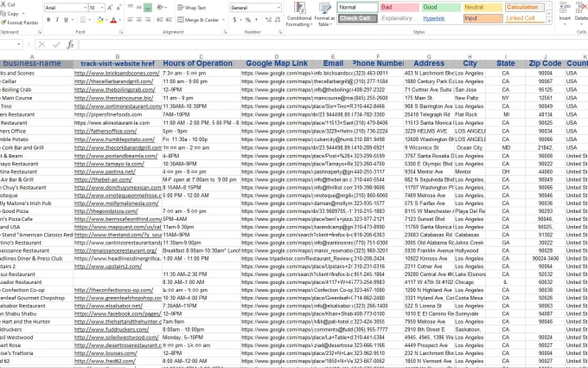Screen dimensions: 588x368
Task: Open the upstairs2.com link
Action: tap(108, 267)
